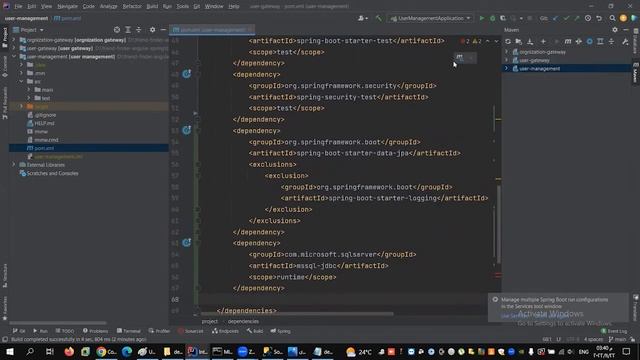The image size is (640, 360).
Task: Click the editor horizontal scrollbar
Action: point(296,314)
